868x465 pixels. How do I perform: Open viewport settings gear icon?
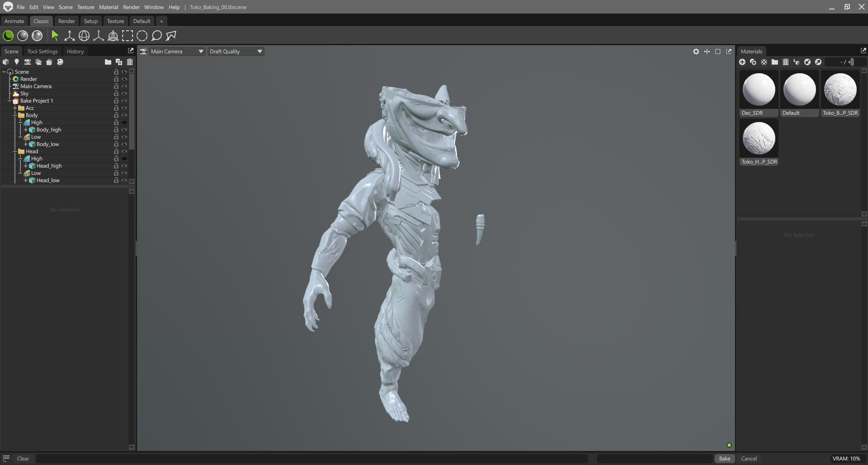click(x=696, y=52)
